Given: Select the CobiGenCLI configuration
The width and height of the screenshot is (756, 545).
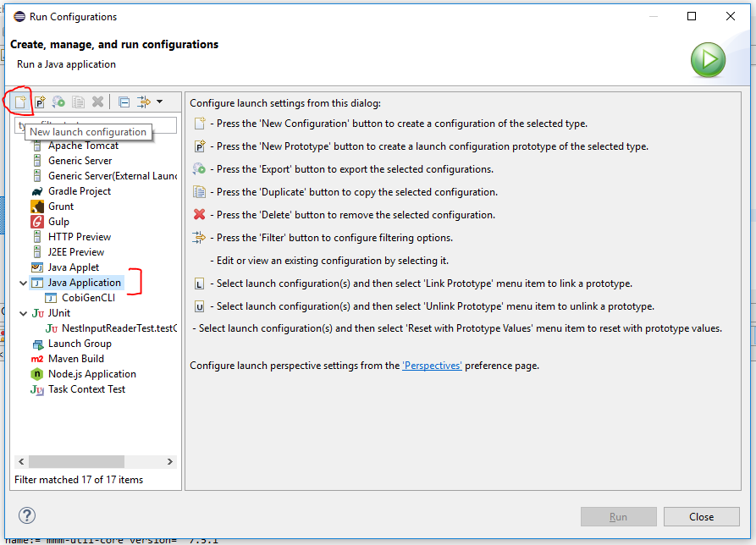Looking at the screenshot, I should (x=88, y=298).
